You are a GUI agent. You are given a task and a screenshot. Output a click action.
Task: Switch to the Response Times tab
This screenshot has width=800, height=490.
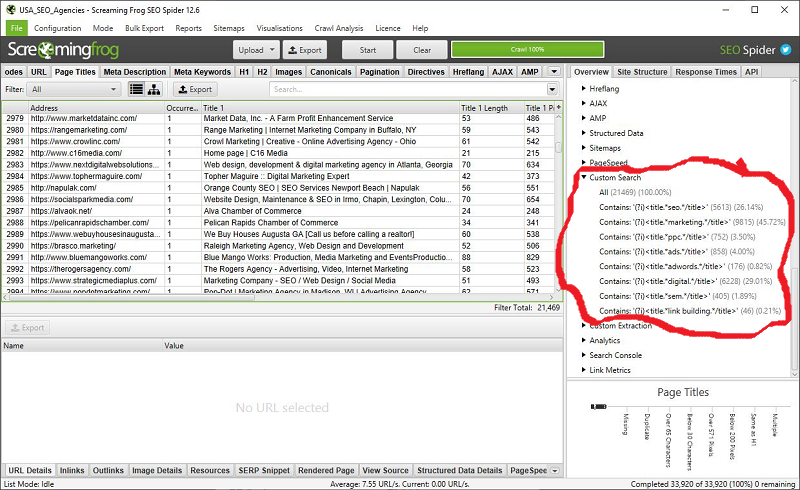tap(706, 72)
